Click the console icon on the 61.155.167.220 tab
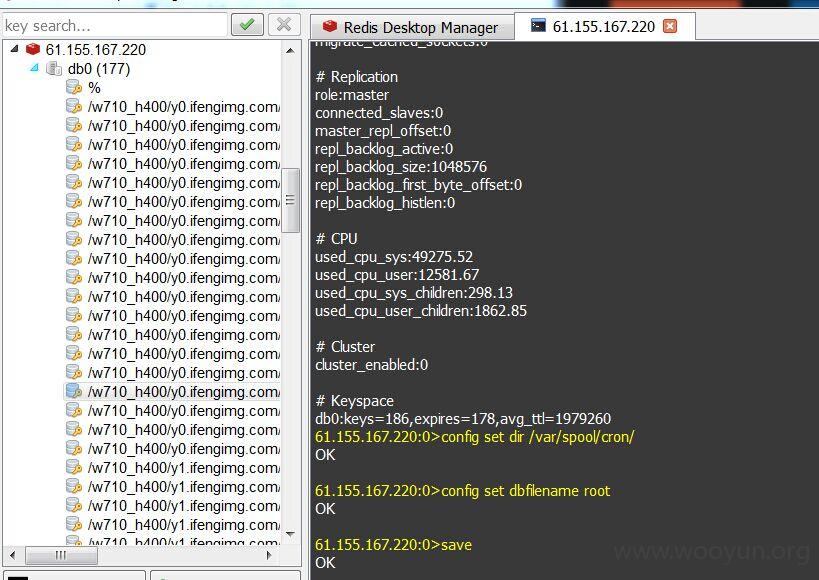 538,26
